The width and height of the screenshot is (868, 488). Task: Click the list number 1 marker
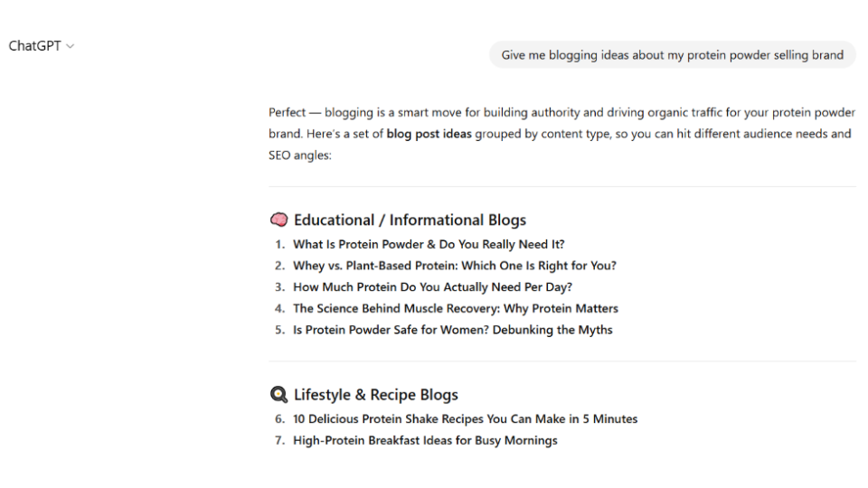click(x=280, y=245)
